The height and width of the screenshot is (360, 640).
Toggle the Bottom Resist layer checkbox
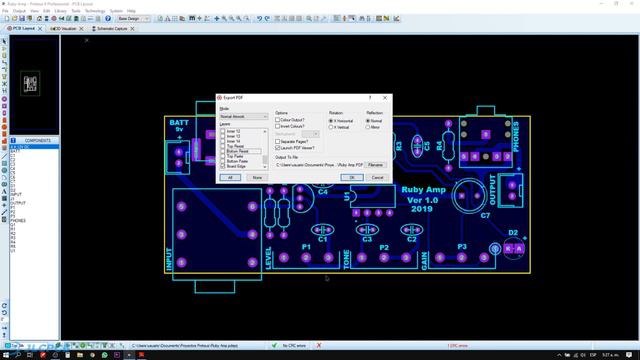point(223,151)
